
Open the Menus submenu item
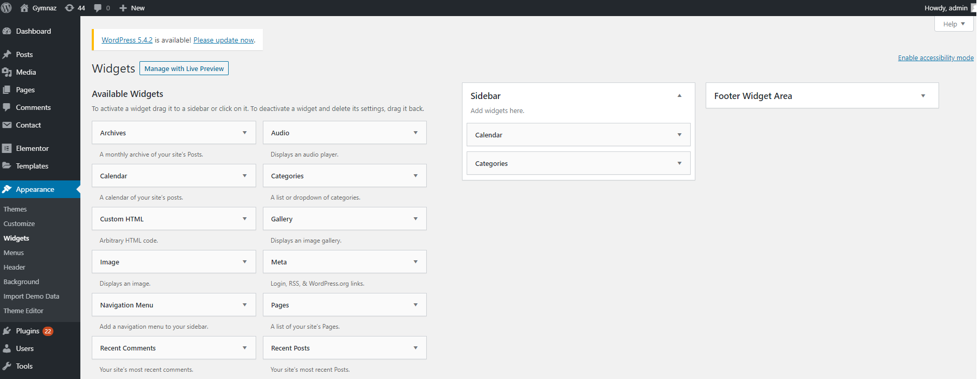click(x=13, y=252)
